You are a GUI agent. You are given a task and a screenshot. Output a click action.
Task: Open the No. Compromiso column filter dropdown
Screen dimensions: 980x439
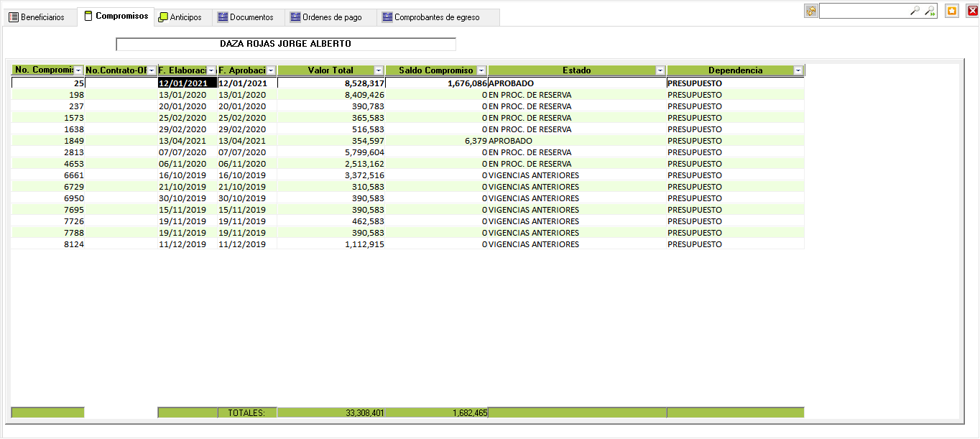tap(79, 70)
